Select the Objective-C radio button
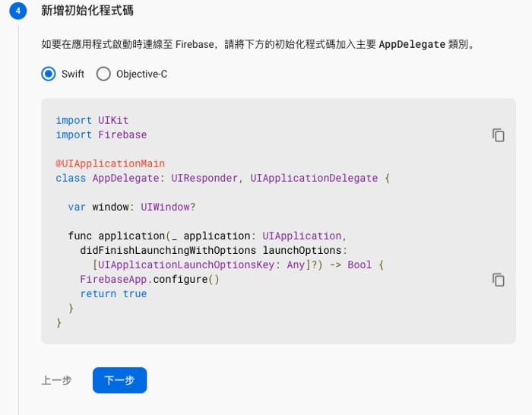The width and height of the screenshot is (532, 415). tap(103, 74)
